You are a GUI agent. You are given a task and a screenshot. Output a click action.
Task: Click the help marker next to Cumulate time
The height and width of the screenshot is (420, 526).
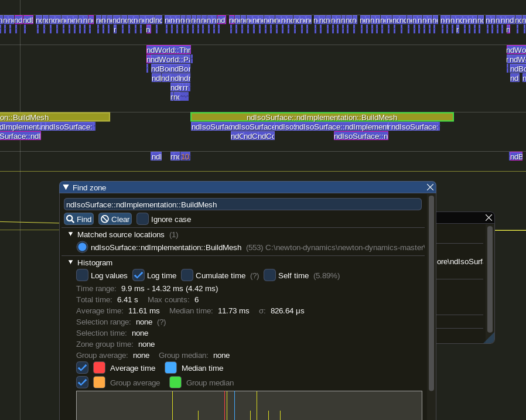click(x=254, y=275)
